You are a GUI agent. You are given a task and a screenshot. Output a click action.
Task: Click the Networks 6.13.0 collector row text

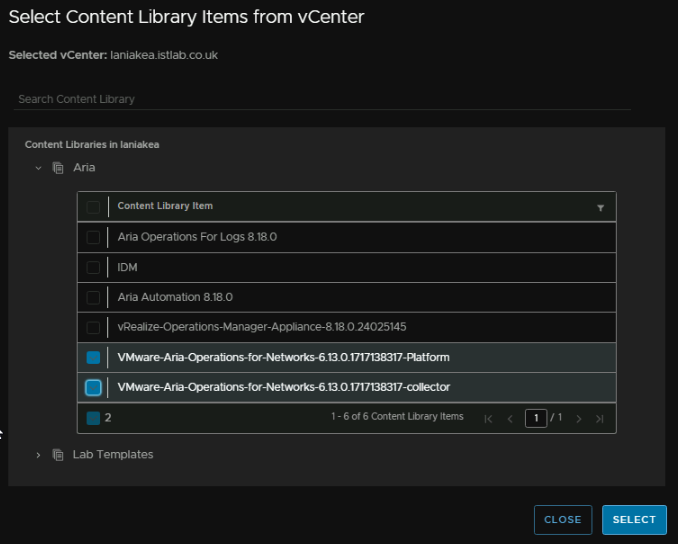[x=284, y=387]
